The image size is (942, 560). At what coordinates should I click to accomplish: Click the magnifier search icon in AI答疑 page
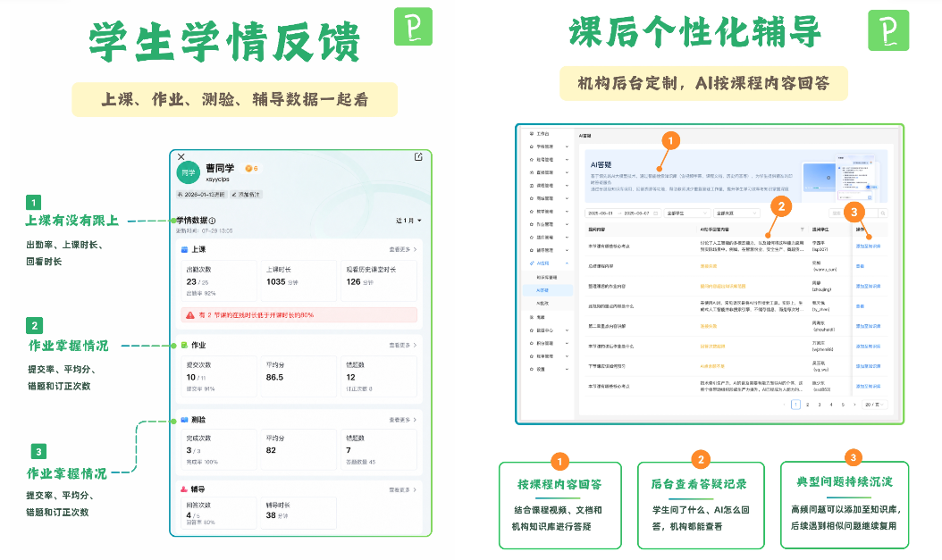point(882,213)
